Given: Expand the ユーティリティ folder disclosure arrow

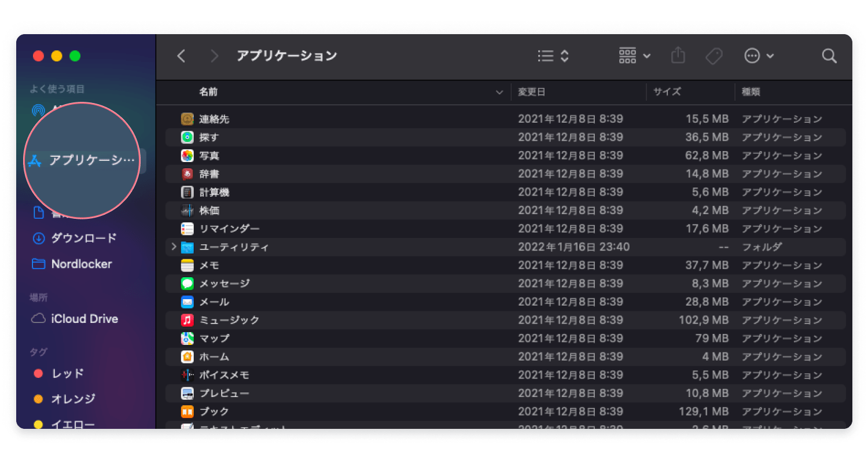Looking at the screenshot, I should tap(173, 247).
